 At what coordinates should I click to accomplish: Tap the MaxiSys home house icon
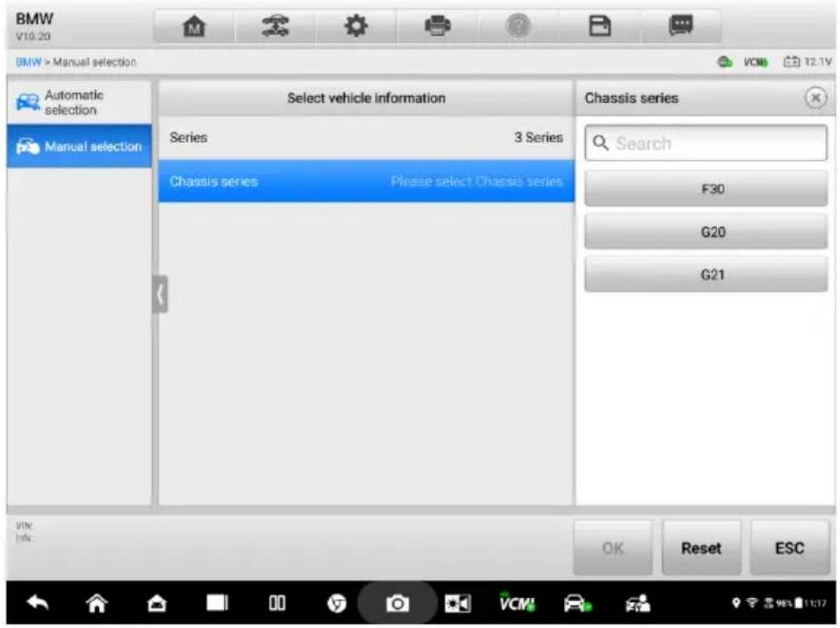click(157, 604)
